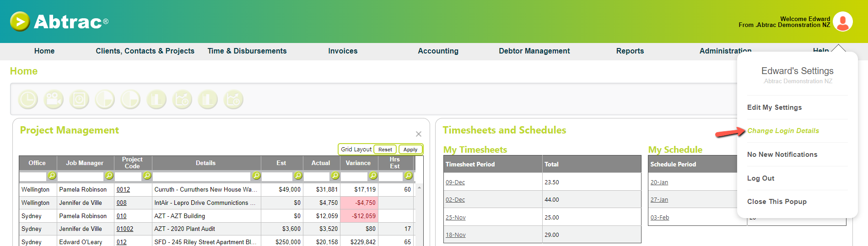Image resolution: width=868 pixels, height=246 pixels.
Task: Open the Reports menu
Action: click(x=630, y=51)
